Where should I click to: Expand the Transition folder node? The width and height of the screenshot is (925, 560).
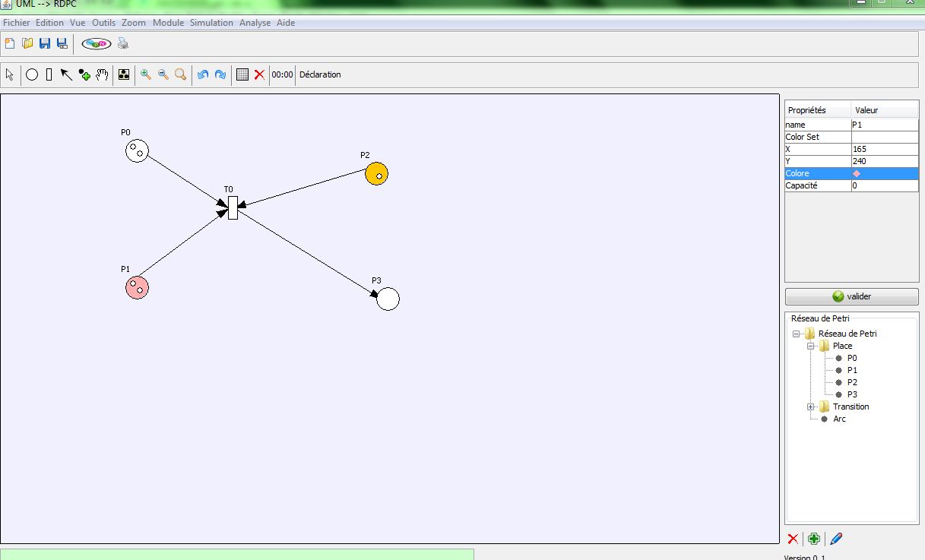click(x=811, y=407)
